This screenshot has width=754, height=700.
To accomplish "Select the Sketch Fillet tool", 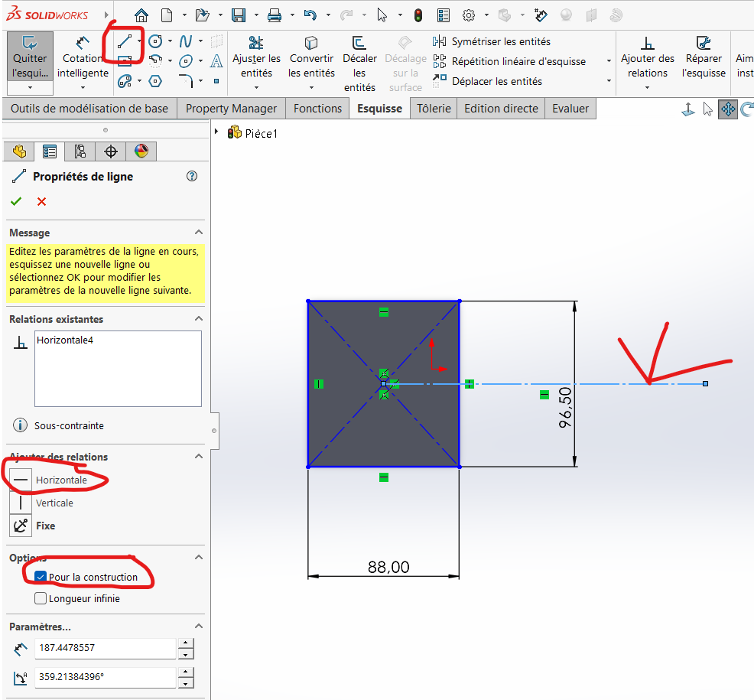I will coord(186,81).
